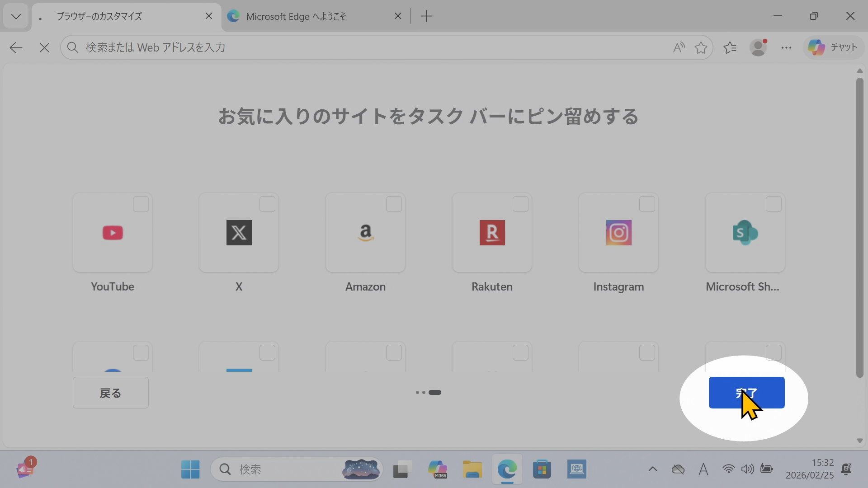
Task: Open the tab search dropdown
Action: pos(15,16)
